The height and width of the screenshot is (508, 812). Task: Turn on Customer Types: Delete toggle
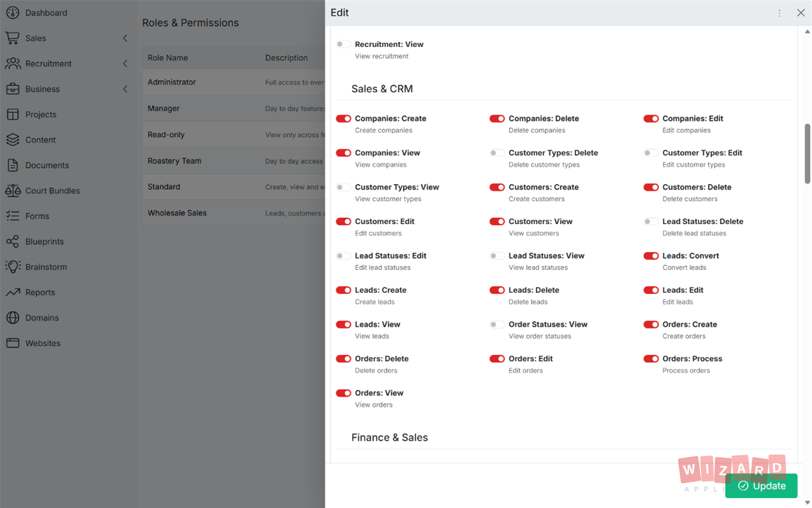(x=497, y=153)
